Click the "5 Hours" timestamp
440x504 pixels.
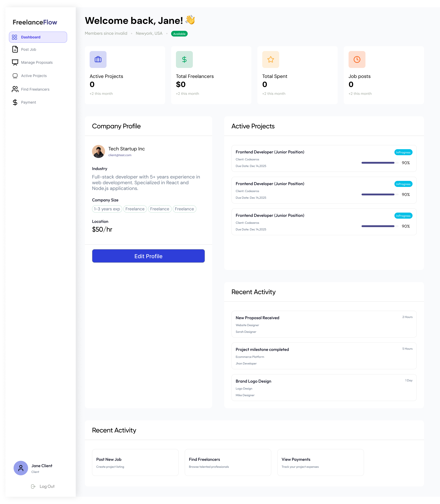407,349
